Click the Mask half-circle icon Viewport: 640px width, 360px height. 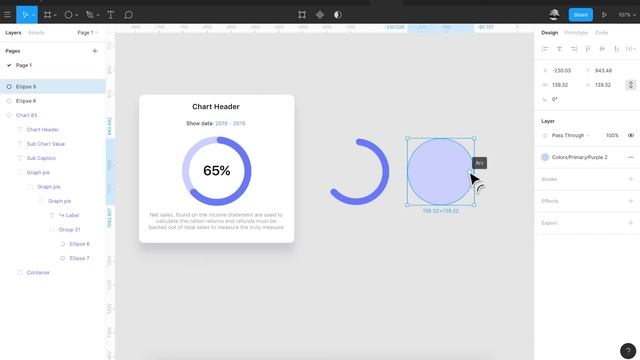click(x=338, y=15)
